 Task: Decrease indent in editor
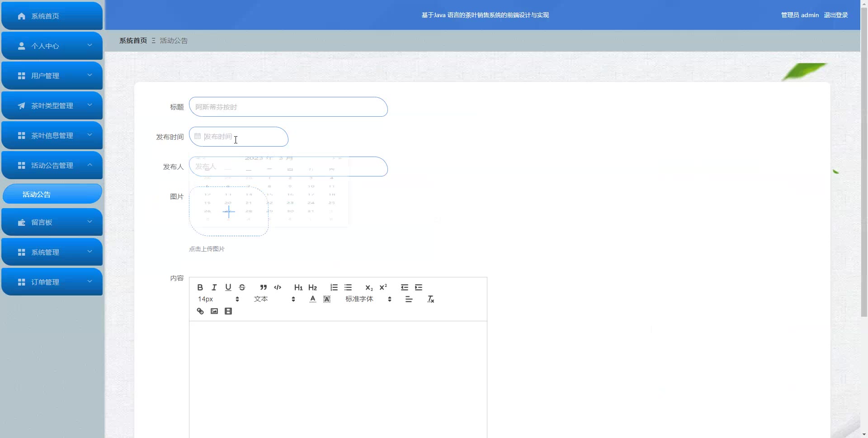[x=405, y=287]
